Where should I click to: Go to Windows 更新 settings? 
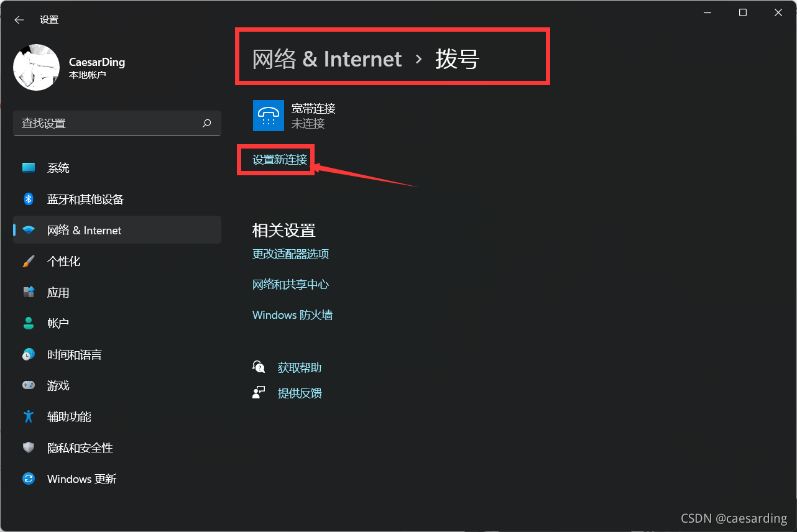pyautogui.click(x=117, y=479)
